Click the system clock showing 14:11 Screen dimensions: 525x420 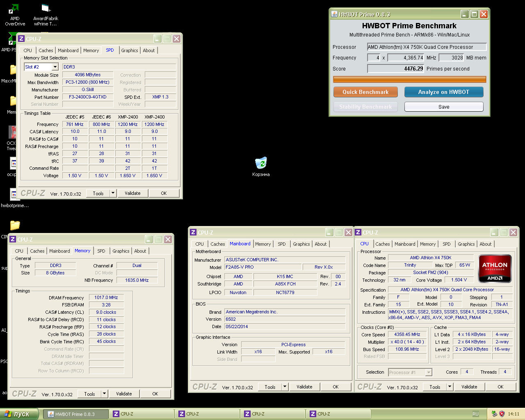point(514,414)
